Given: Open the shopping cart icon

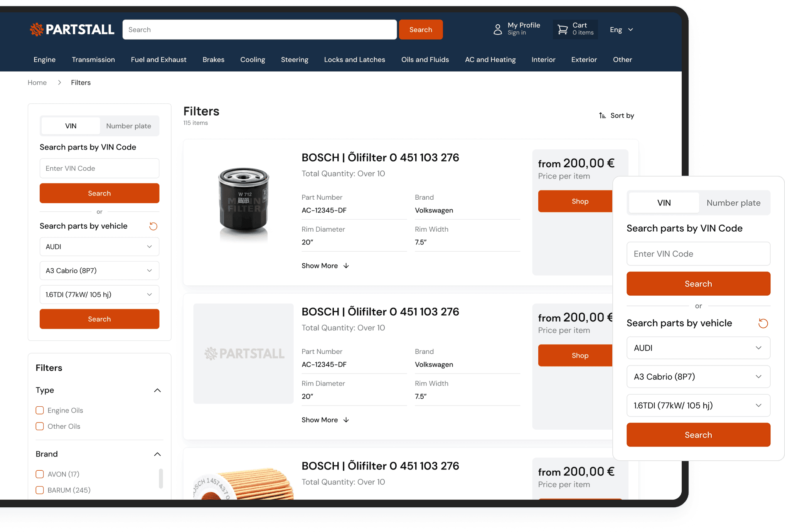Looking at the screenshot, I should pos(563,29).
